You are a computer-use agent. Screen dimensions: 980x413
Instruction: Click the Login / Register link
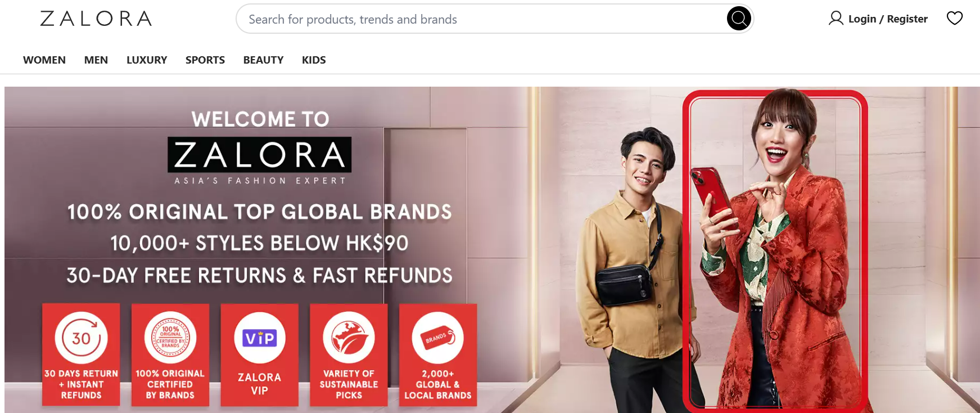888,19
